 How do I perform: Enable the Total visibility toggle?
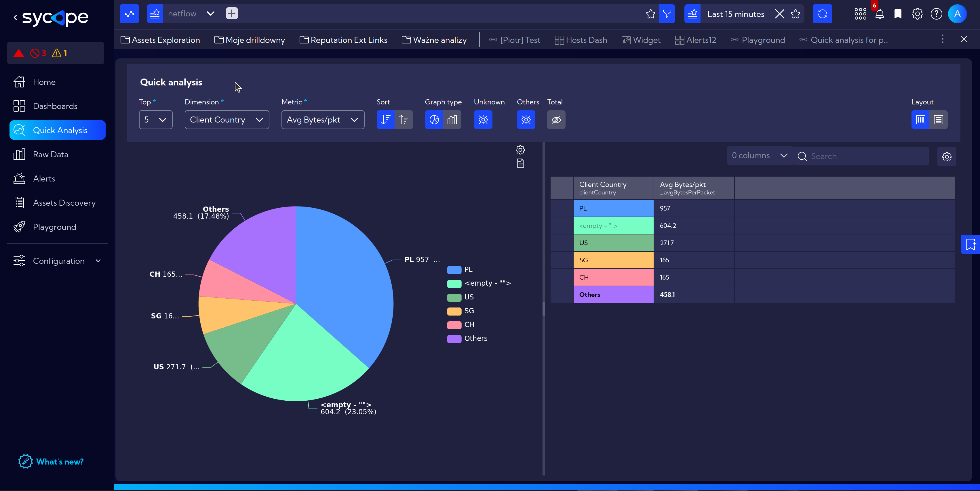[x=556, y=120]
